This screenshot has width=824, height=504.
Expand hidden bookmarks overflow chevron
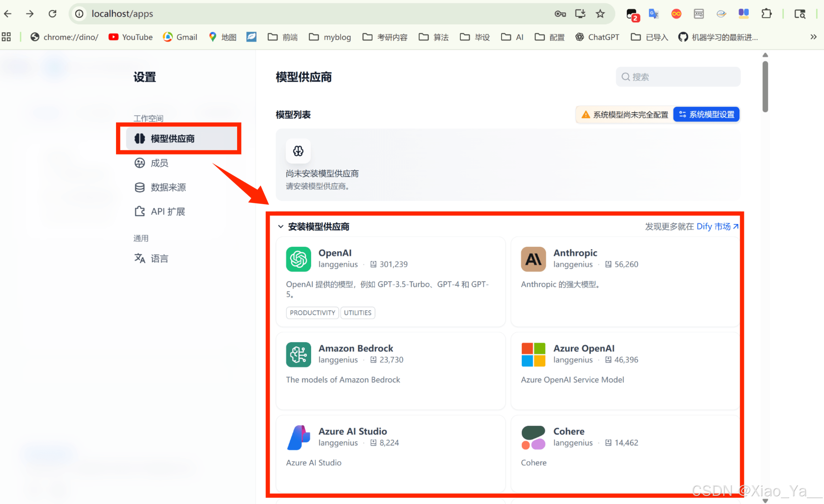[813, 37]
